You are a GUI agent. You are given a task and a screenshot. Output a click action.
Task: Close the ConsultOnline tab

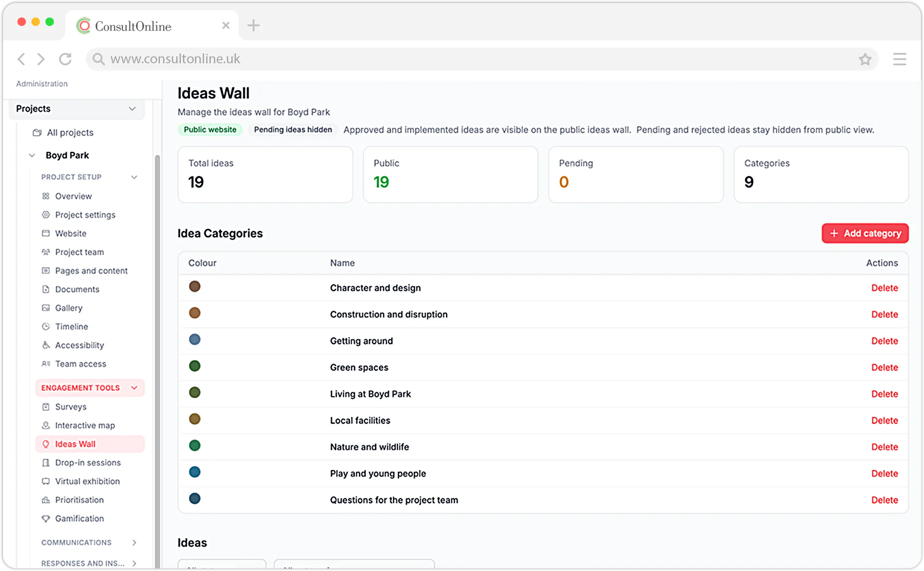pos(226,25)
